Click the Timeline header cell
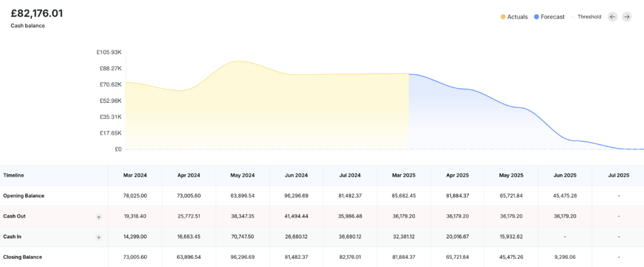The image size is (644, 267). click(x=13, y=175)
